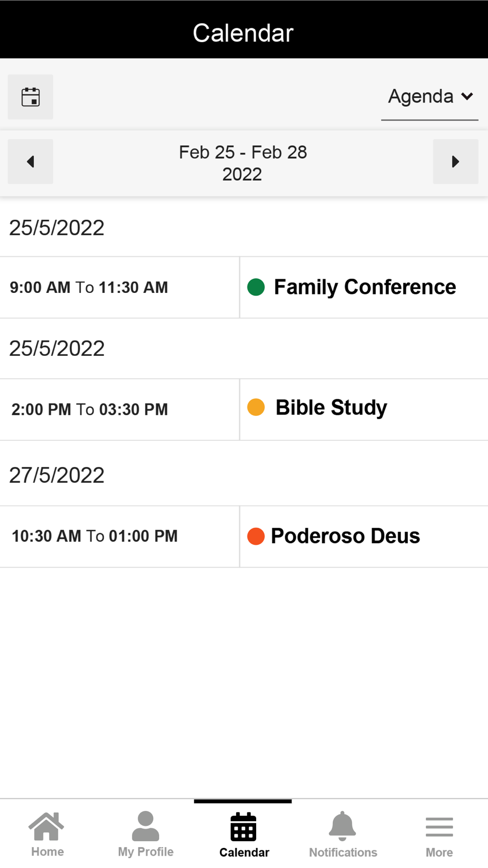Open the Bible Study event
This screenshot has width=488, height=868.
click(331, 408)
